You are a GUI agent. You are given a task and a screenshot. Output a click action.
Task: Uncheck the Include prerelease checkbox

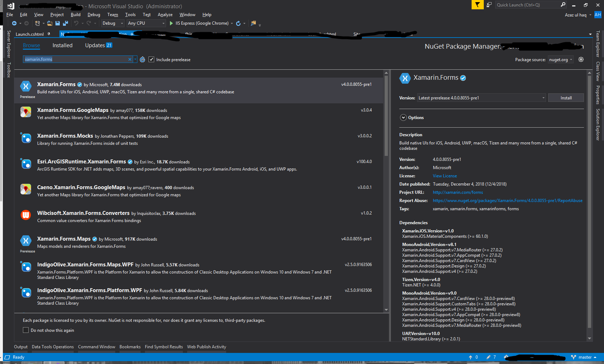(152, 59)
